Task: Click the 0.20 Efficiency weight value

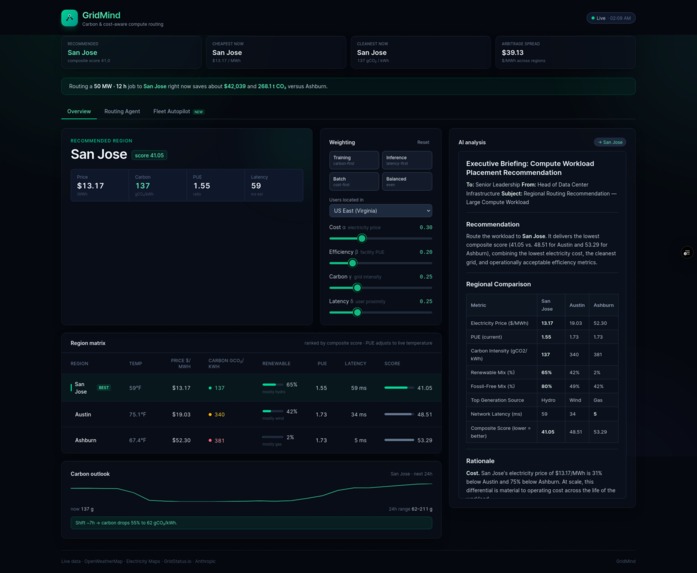Action: click(x=426, y=252)
